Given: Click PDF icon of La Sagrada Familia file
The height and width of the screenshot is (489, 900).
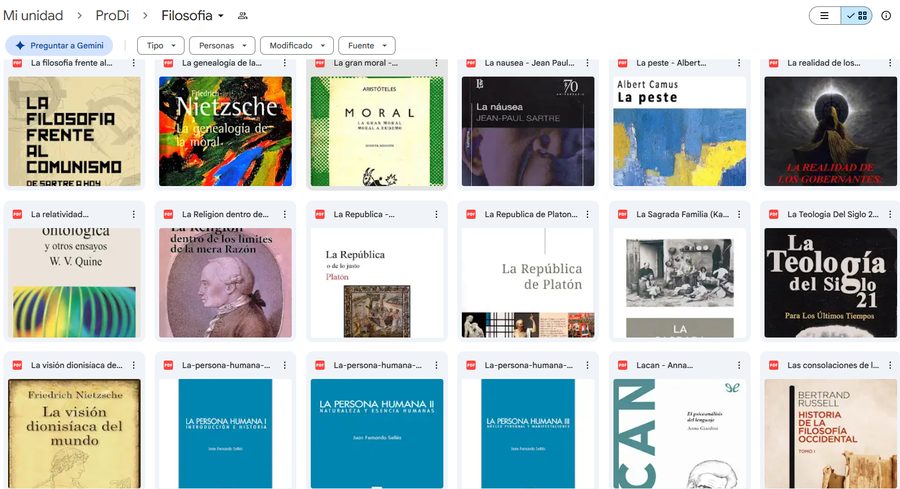Looking at the screenshot, I should click(x=622, y=214).
